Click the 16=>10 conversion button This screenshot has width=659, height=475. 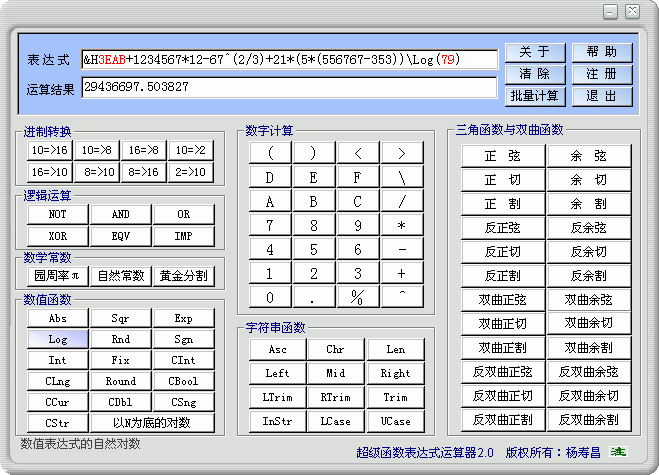click(50, 172)
